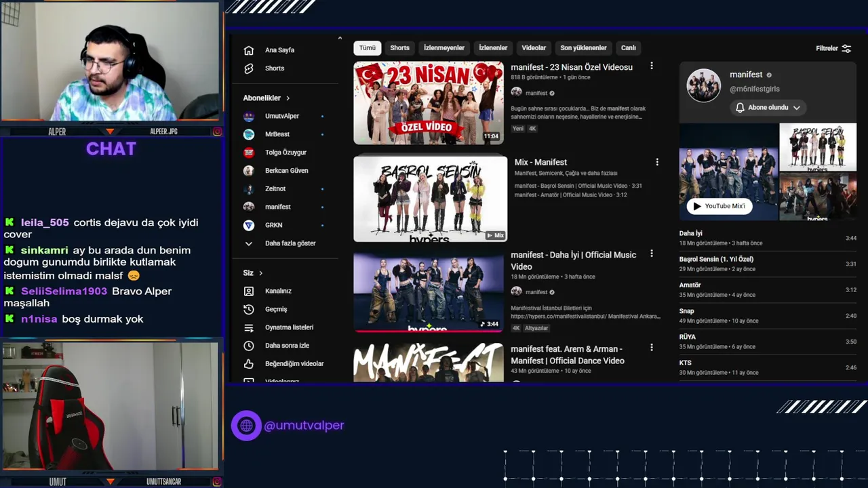Click the Daha sonra izle clock icon
This screenshot has height=488, width=868.
point(249,346)
